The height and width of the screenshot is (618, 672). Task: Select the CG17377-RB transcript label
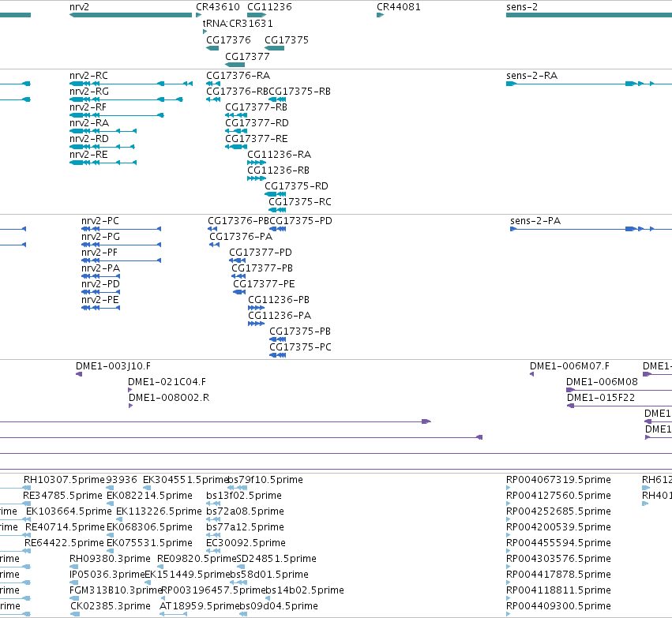257,107
